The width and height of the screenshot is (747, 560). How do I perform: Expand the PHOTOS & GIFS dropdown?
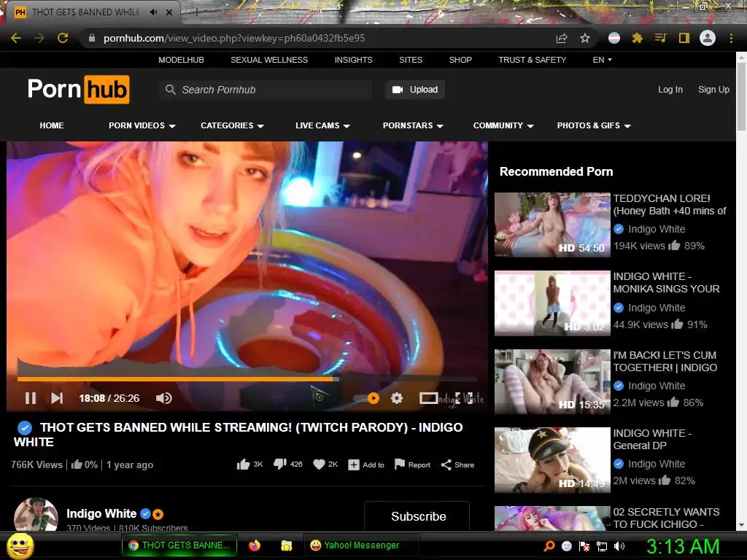pyautogui.click(x=594, y=125)
